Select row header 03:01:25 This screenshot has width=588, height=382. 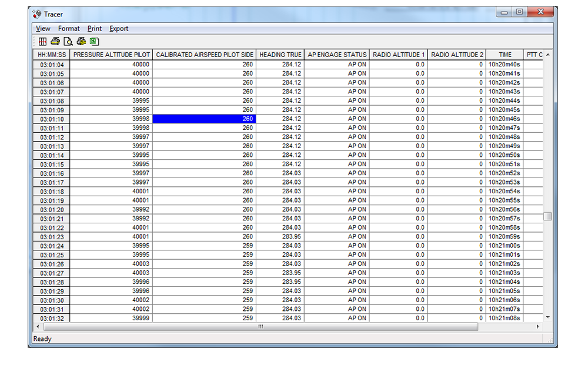tap(52, 255)
